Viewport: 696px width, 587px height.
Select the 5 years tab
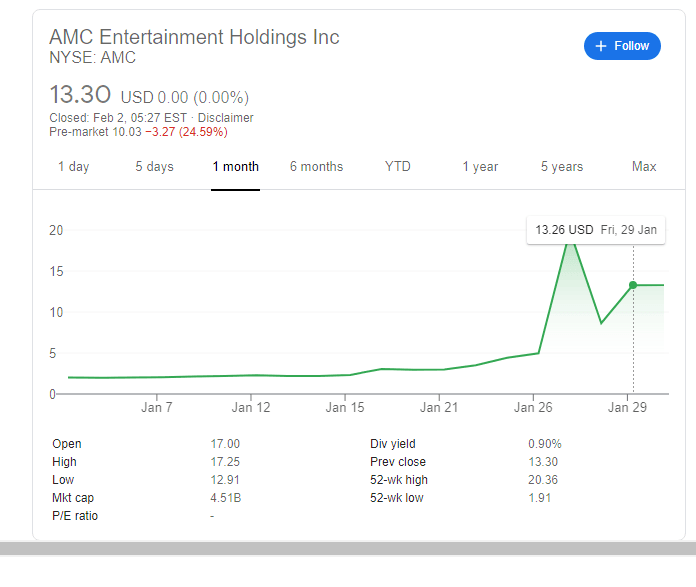tap(562, 167)
